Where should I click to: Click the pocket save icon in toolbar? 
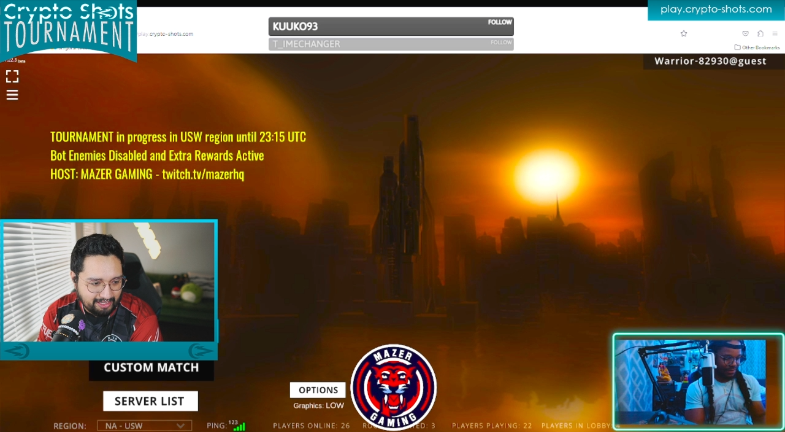[x=745, y=34]
